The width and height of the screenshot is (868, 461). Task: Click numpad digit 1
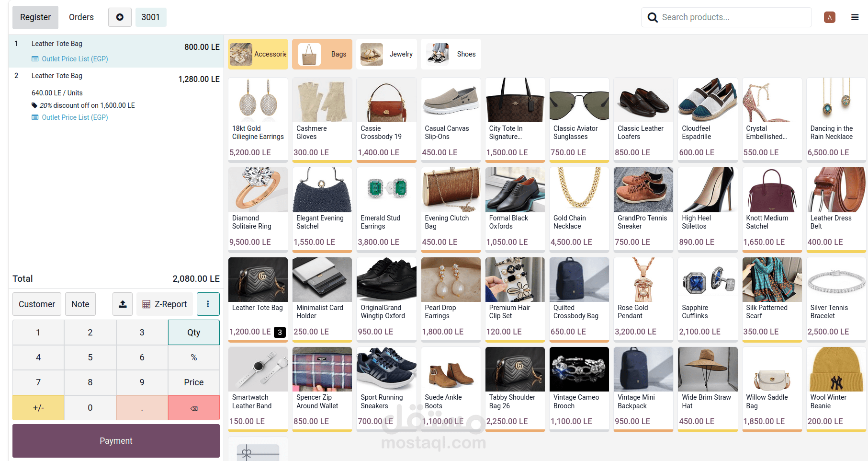(x=38, y=333)
